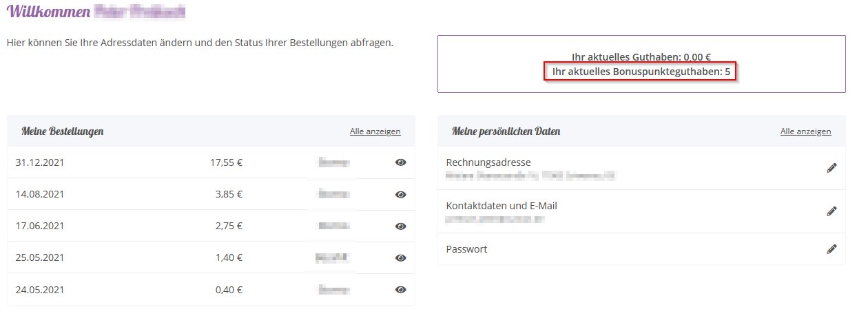Select the Passwort row
This screenshot has height=318, width=868.
click(641, 248)
